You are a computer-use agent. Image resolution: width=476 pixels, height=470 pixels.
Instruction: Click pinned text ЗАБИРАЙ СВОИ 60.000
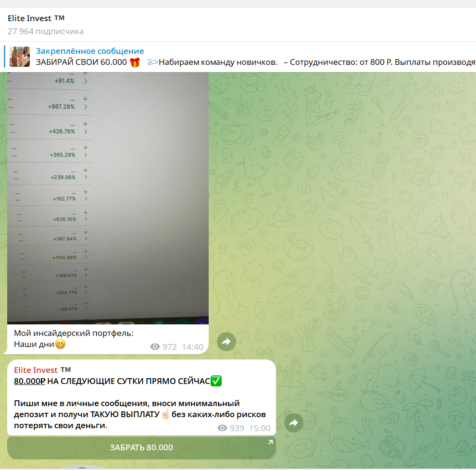pyautogui.click(x=81, y=62)
